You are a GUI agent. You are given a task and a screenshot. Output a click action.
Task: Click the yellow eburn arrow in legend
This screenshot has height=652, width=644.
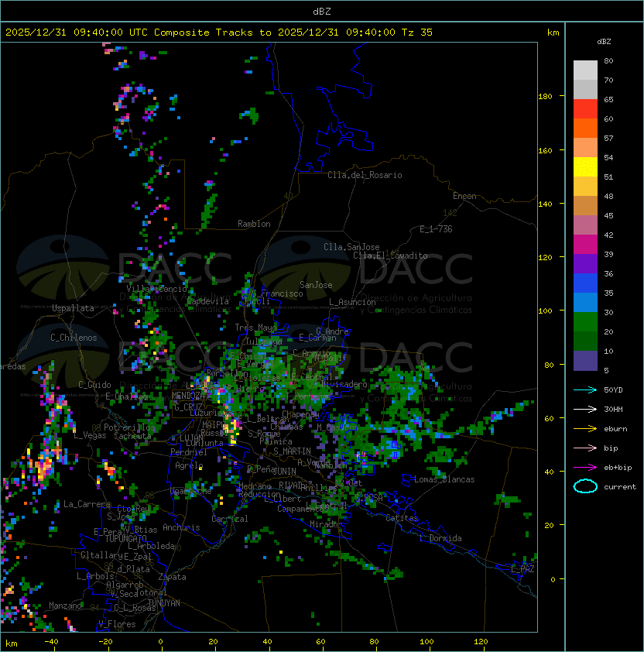coord(585,429)
